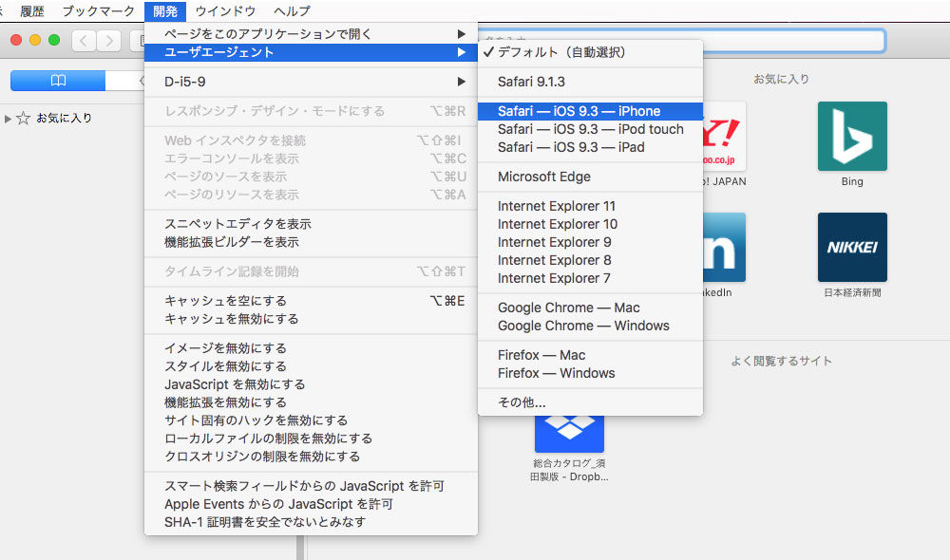
Task: Open the LinkedIn favorite tile
Action: pyautogui.click(x=724, y=247)
